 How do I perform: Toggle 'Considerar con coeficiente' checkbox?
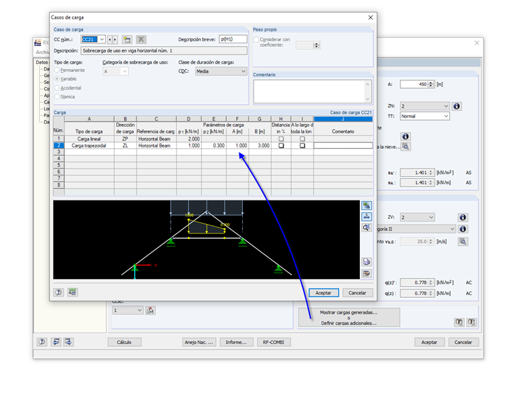(256, 40)
